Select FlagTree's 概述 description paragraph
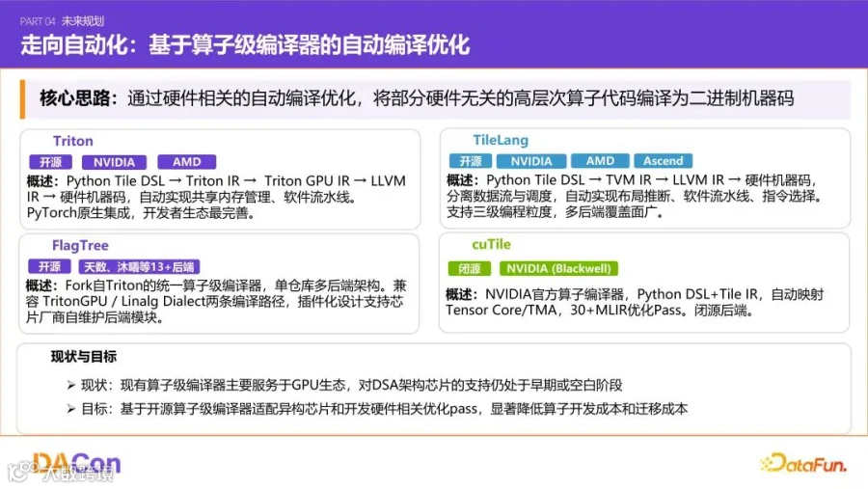The image size is (868, 489). click(x=216, y=302)
